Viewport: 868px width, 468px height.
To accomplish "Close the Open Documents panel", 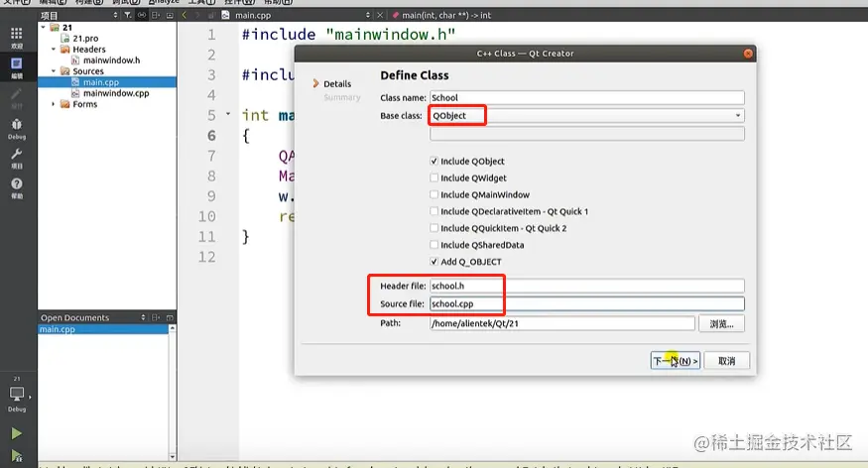I will [170, 317].
